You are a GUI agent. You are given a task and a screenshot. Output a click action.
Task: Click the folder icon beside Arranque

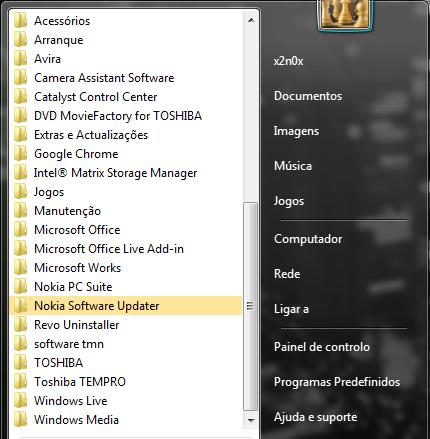click(x=20, y=40)
